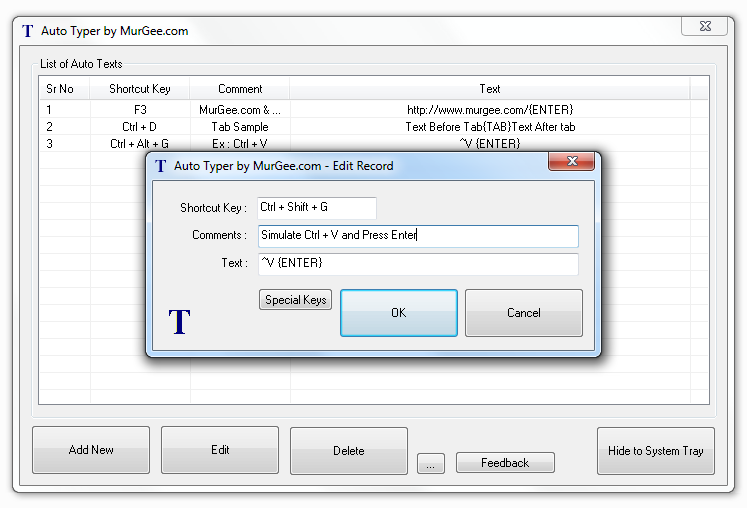Click the ellipsis (...) button

click(431, 463)
